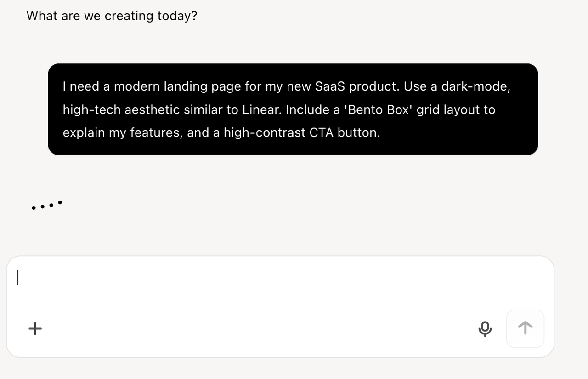The width and height of the screenshot is (588, 379).
Task: Click the "What are we creating today?" heading
Action: tap(112, 16)
